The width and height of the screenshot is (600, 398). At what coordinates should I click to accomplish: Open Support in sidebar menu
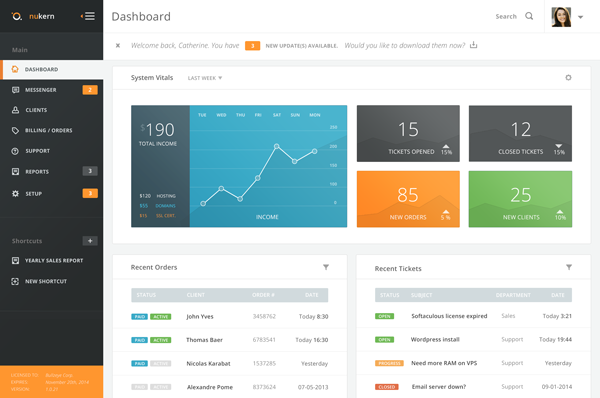[52, 151]
